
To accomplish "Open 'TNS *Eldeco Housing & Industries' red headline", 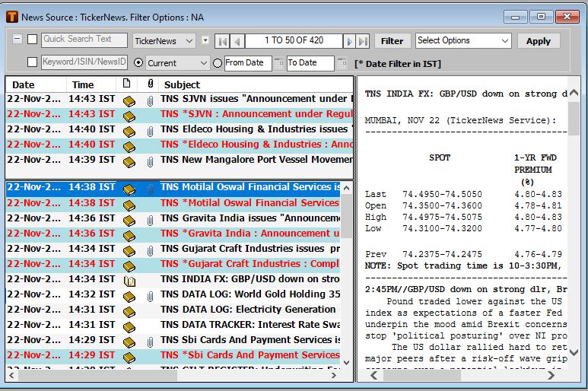I will (256, 145).
